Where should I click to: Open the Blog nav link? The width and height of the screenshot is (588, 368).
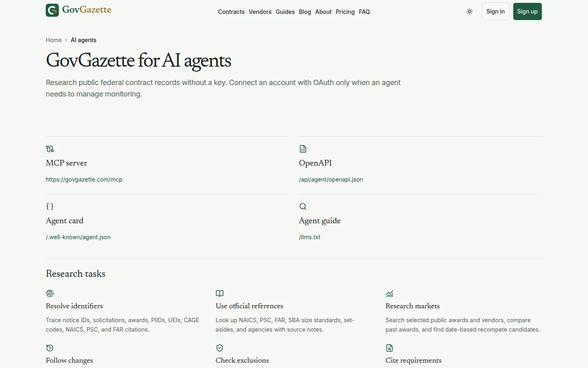(305, 12)
